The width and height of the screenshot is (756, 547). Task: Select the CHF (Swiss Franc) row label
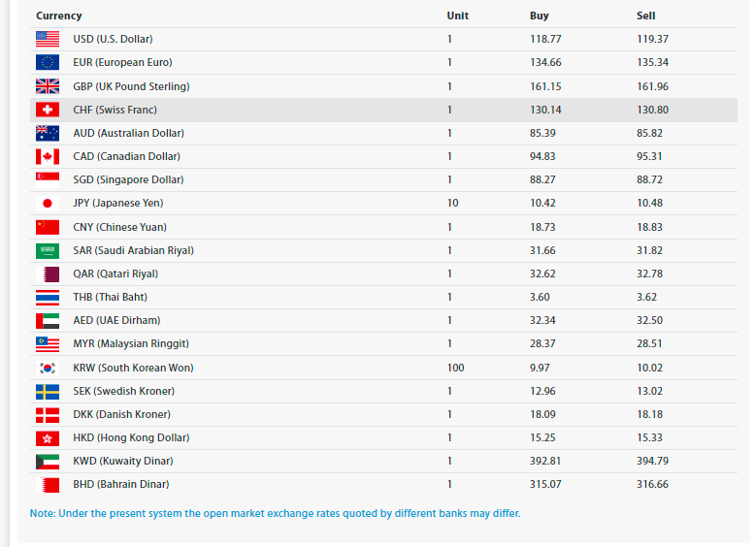(x=115, y=110)
